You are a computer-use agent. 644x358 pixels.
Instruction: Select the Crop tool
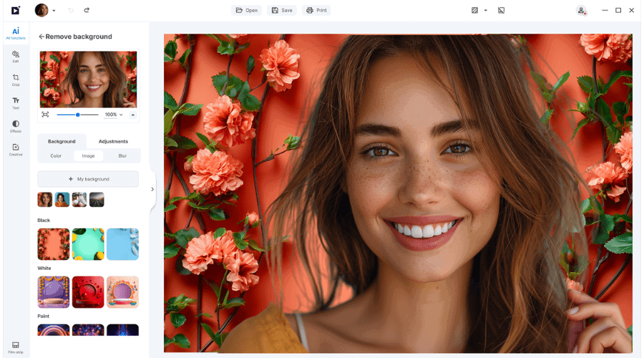tap(16, 79)
